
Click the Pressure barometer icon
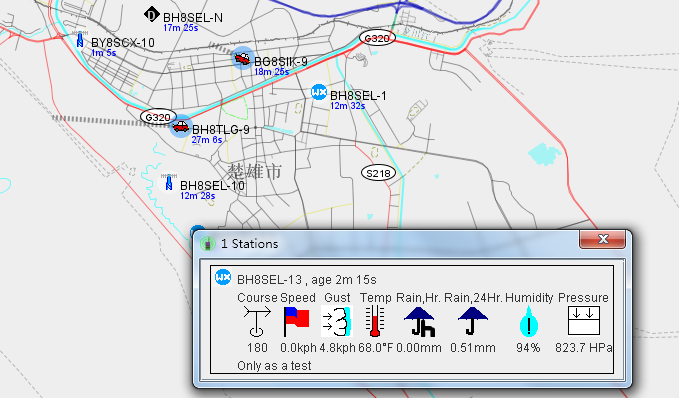(584, 320)
